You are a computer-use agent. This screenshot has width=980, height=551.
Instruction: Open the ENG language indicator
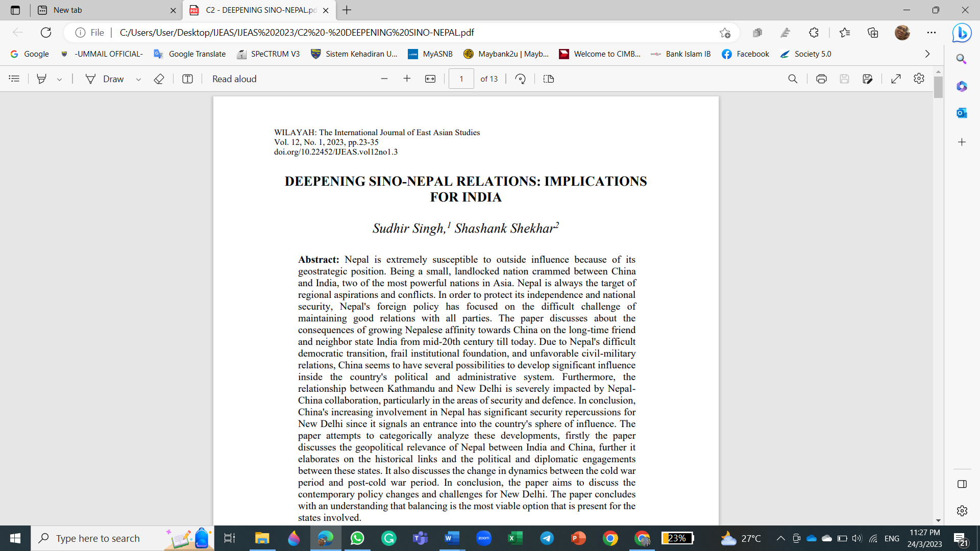click(x=892, y=538)
